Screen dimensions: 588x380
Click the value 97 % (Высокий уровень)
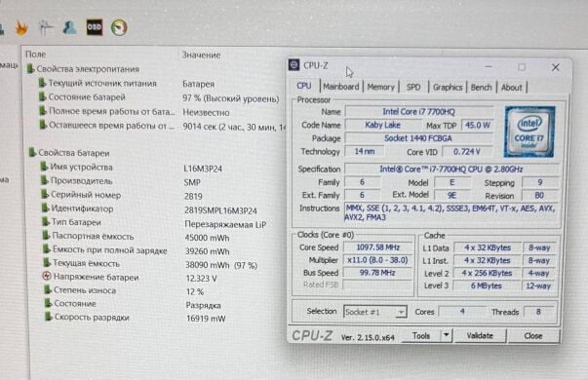click(x=231, y=98)
